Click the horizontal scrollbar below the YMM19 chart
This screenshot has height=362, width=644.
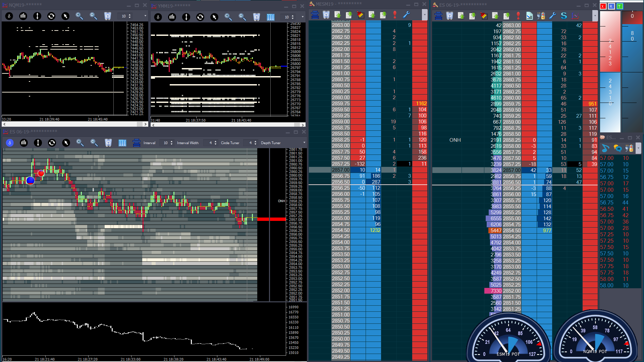[x=227, y=124]
